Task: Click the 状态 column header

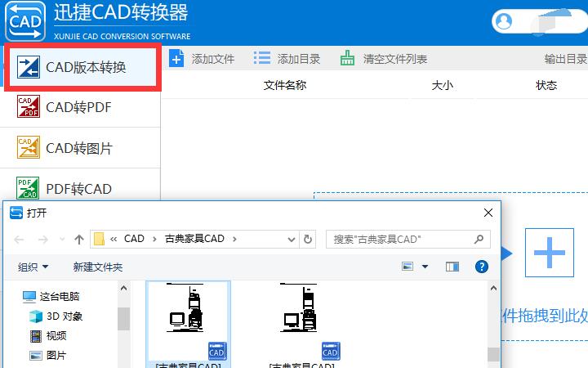Action: [546, 85]
